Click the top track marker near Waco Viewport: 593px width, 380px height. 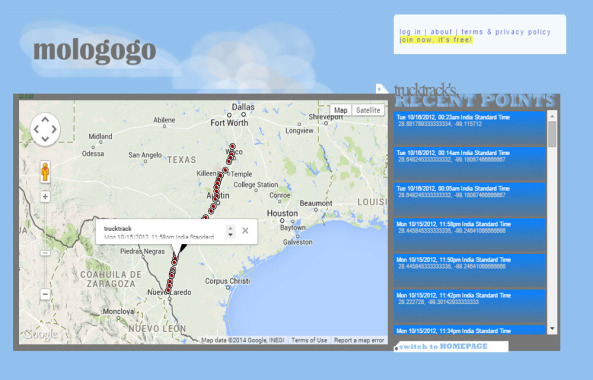coord(233,146)
